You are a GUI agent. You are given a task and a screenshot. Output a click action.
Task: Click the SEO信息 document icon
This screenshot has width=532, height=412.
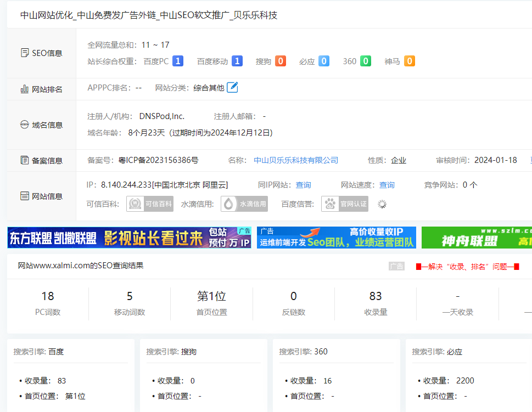click(x=25, y=53)
